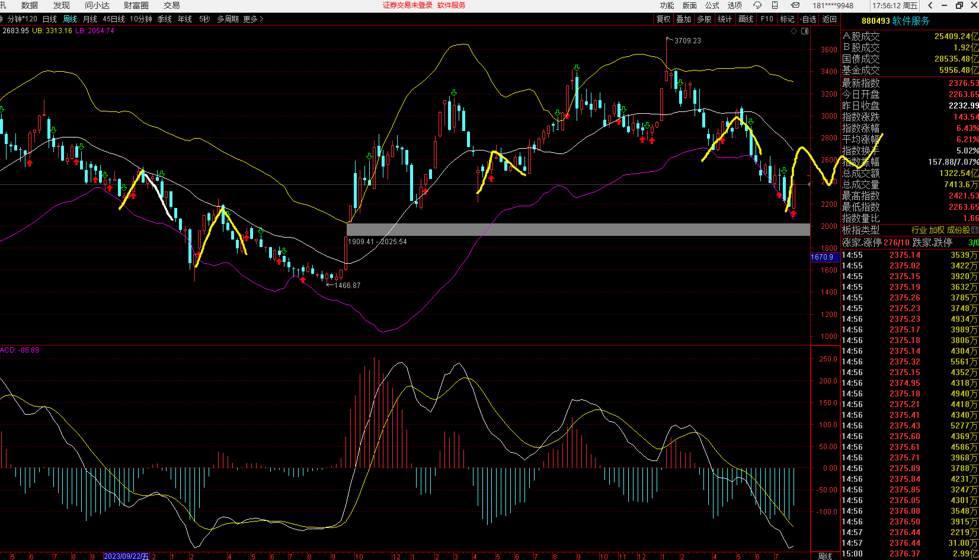Switch chart to 日线 period
979x560 pixels.
(x=50, y=19)
